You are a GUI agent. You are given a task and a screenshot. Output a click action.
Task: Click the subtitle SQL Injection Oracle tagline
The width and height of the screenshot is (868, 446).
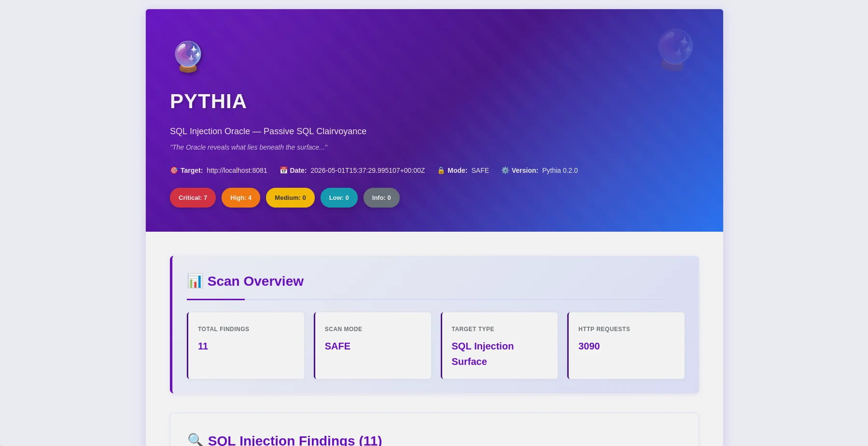pyautogui.click(x=268, y=131)
